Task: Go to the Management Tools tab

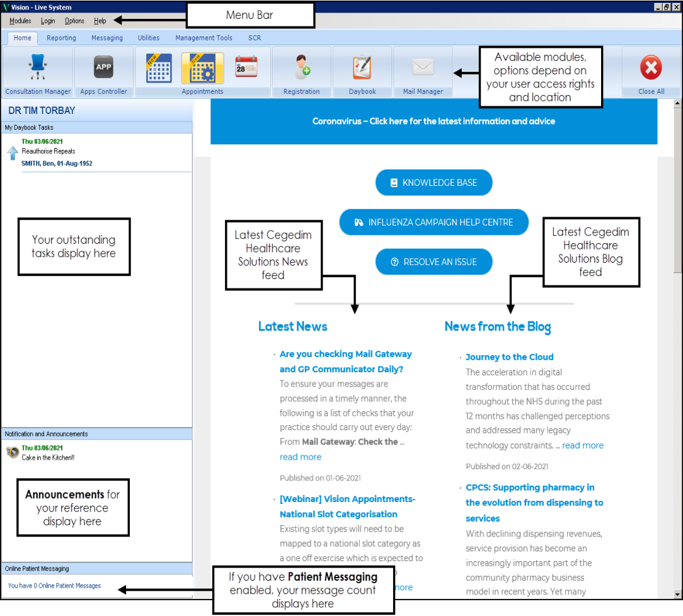Action: (x=204, y=38)
